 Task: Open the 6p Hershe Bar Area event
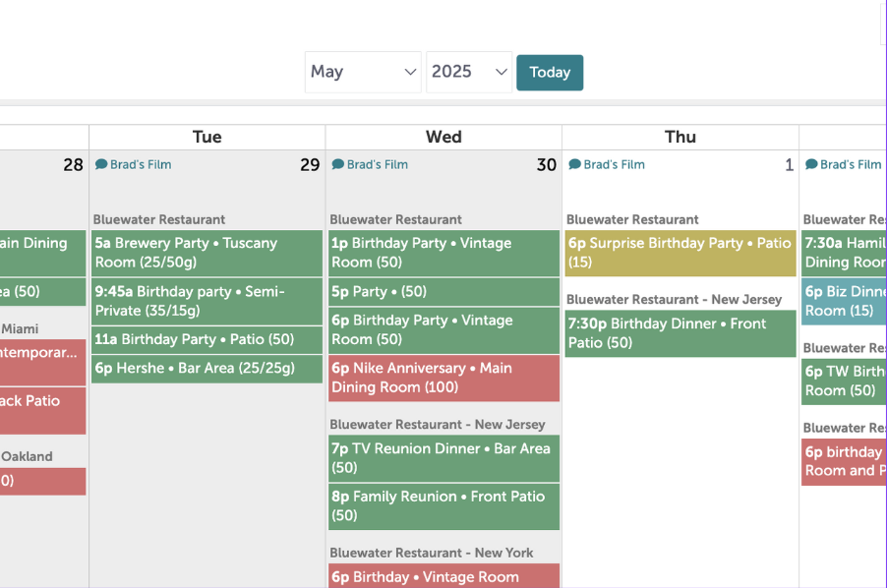pyautogui.click(x=207, y=369)
